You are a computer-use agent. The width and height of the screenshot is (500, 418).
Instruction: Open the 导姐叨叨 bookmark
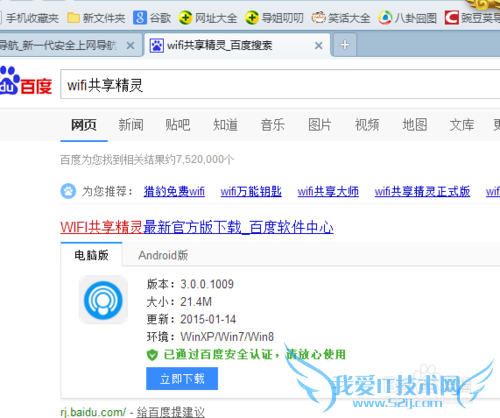(274, 18)
